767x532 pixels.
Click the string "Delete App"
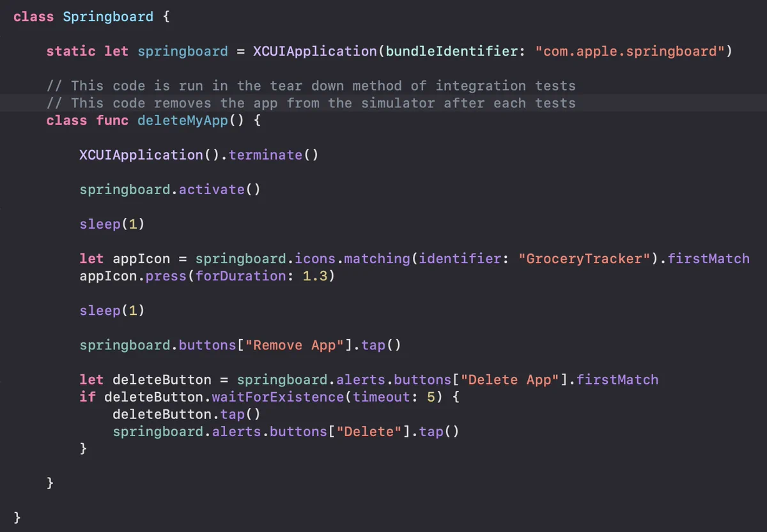pyautogui.click(x=510, y=379)
